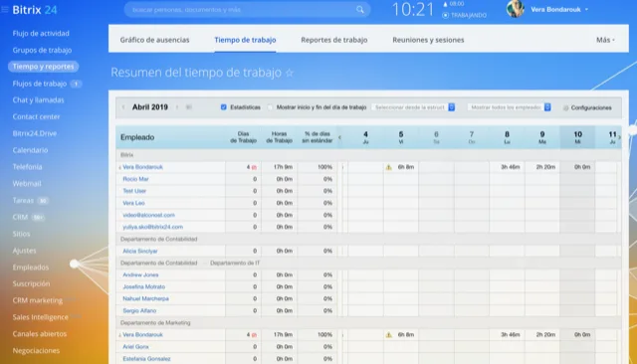Click red calendar icon beside 4 in first Vera Bondarouk row

click(x=255, y=167)
